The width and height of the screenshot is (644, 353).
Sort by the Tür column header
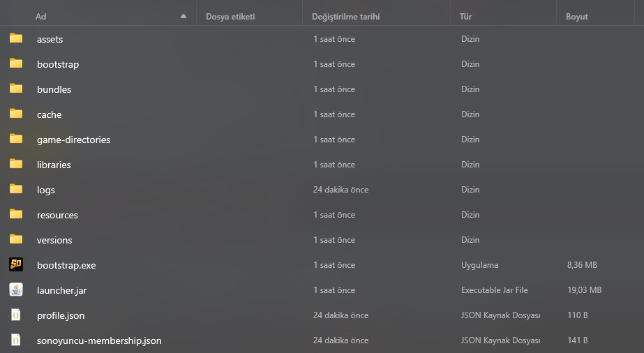pos(466,17)
